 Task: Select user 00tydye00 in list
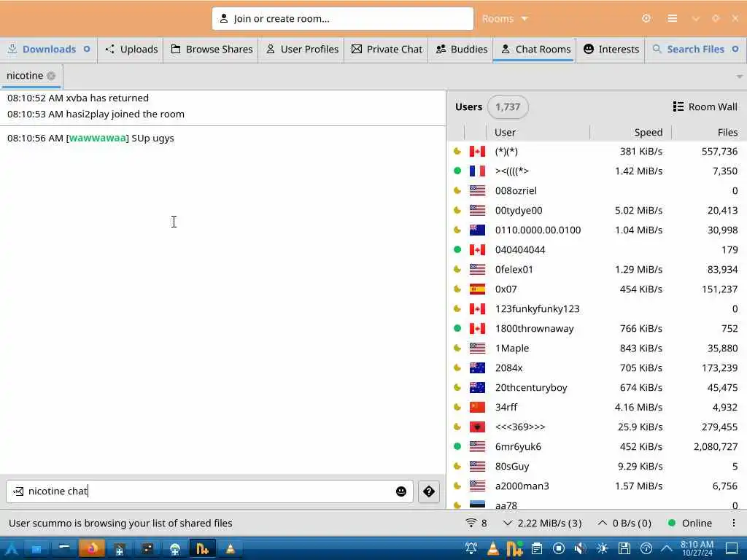click(597, 211)
